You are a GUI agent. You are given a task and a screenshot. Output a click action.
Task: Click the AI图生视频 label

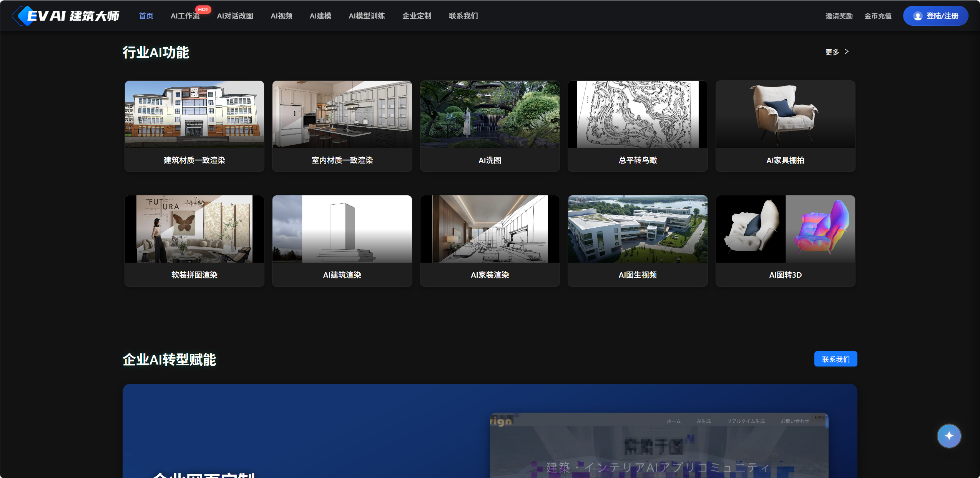pyautogui.click(x=638, y=275)
